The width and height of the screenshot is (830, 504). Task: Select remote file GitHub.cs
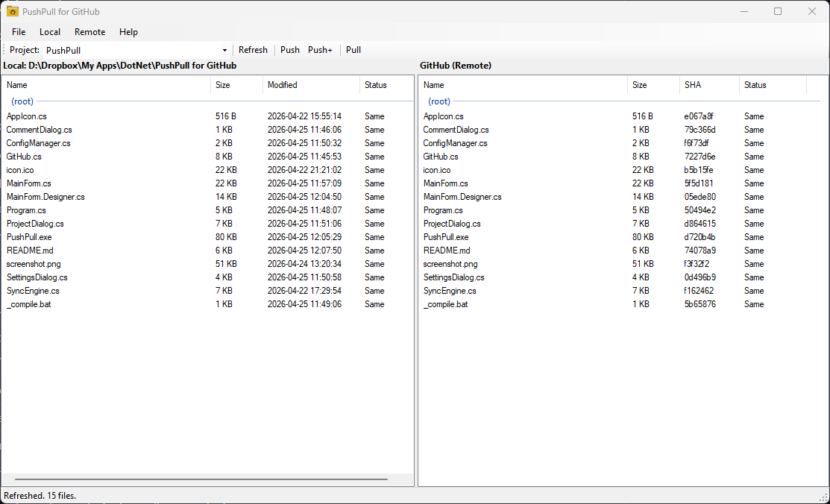(x=441, y=157)
